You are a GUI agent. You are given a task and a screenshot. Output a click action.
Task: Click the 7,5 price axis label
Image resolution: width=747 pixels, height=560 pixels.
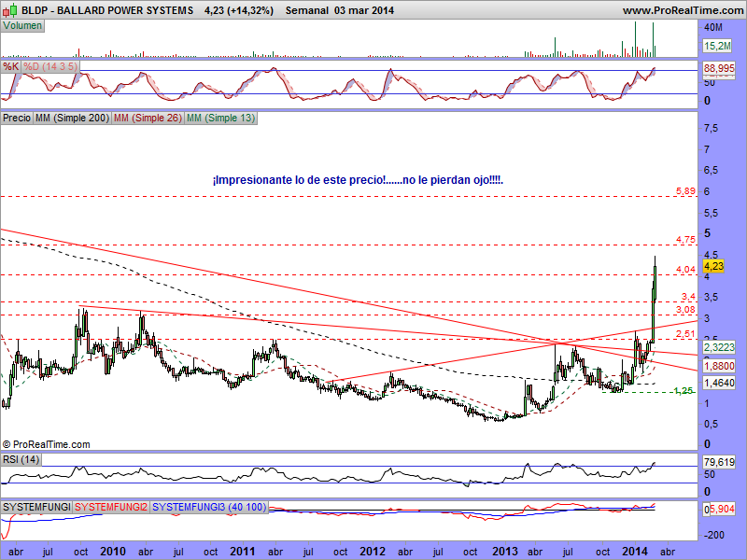[711, 129]
